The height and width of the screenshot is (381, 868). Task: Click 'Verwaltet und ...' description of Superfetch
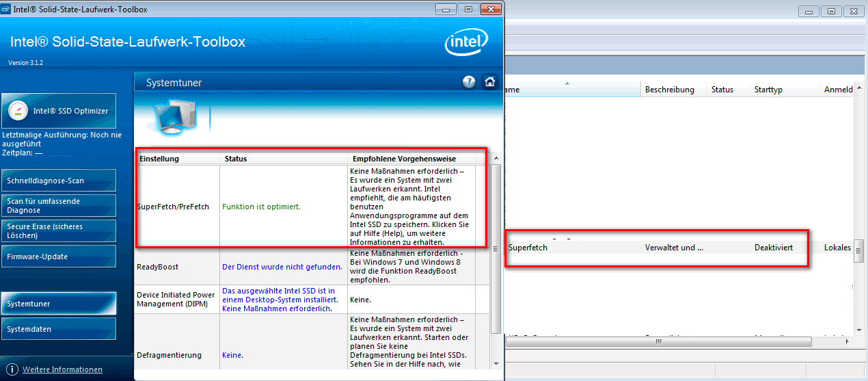tap(674, 248)
